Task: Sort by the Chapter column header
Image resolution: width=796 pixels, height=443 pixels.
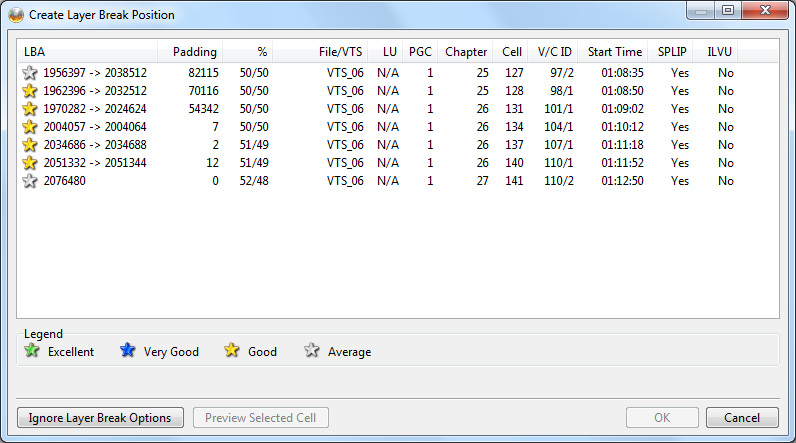Action: click(x=466, y=52)
